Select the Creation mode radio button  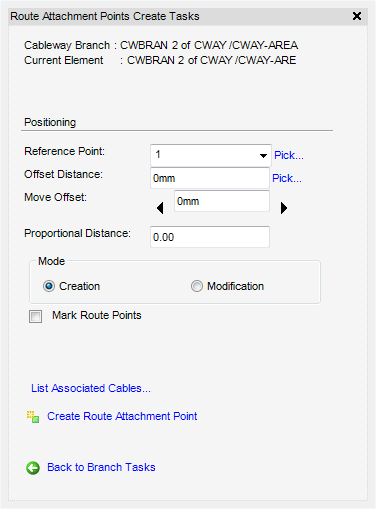point(49,286)
